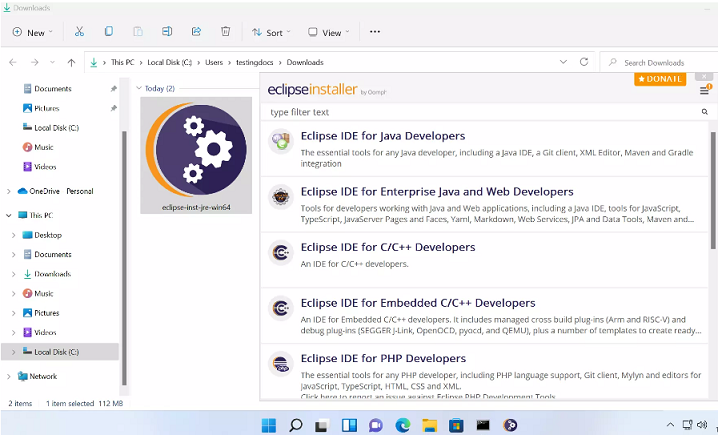Select Eclipse IDE for Java Developers
This screenshot has height=435, width=718.
(382, 136)
